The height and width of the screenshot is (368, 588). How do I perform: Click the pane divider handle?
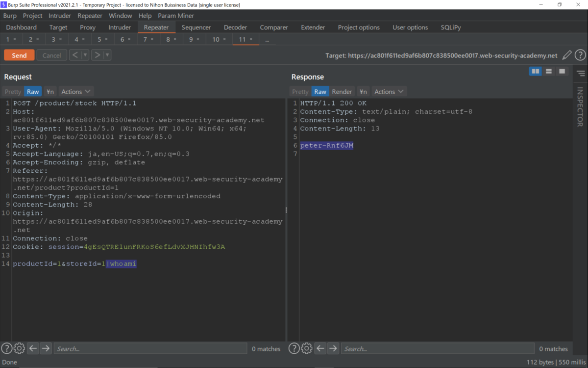point(286,210)
